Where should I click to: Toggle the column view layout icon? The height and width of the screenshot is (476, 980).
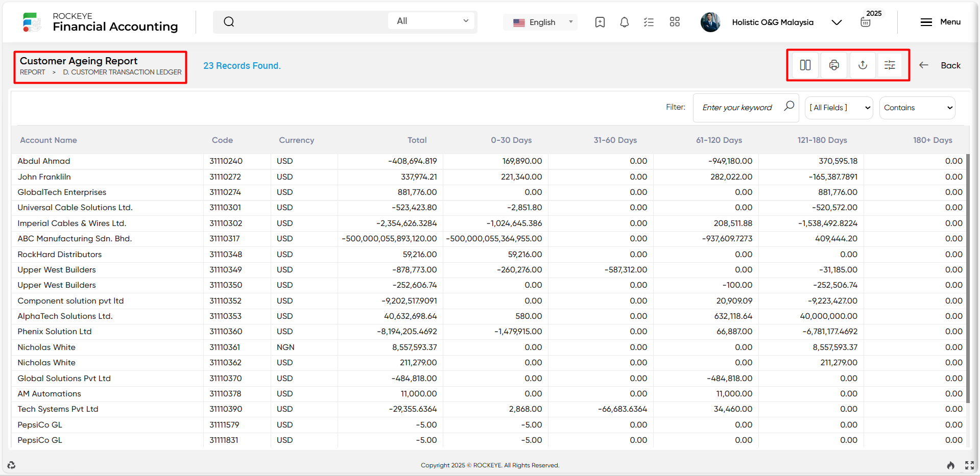pos(805,65)
